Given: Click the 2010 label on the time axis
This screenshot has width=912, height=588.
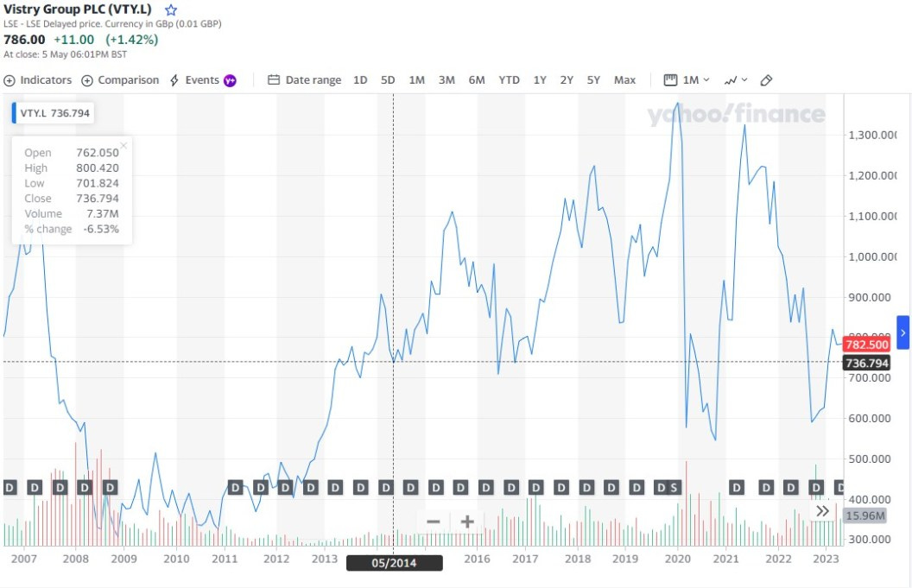Looking at the screenshot, I should tap(176, 559).
